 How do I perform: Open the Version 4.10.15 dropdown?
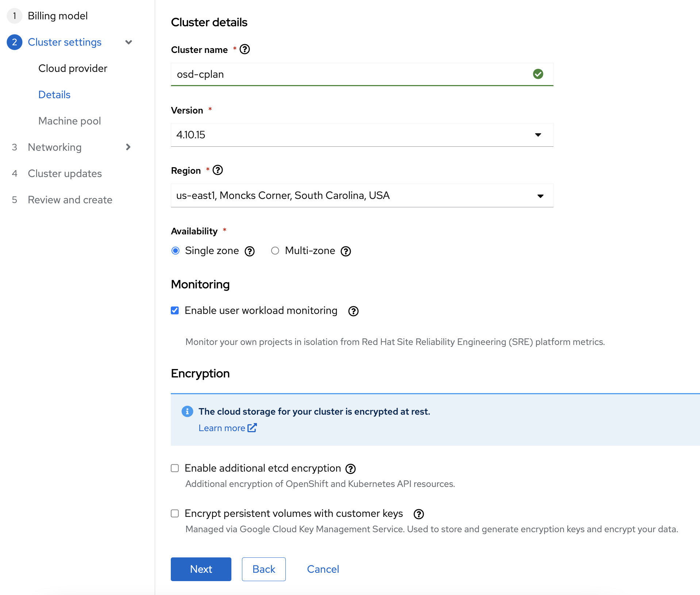(362, 135)
